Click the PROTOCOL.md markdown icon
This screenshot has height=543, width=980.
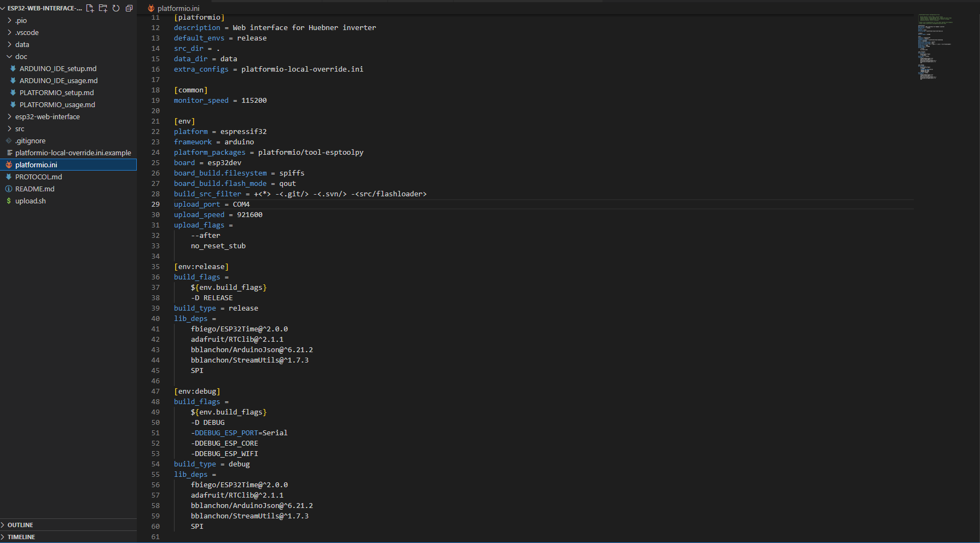[x=9, y=177]
